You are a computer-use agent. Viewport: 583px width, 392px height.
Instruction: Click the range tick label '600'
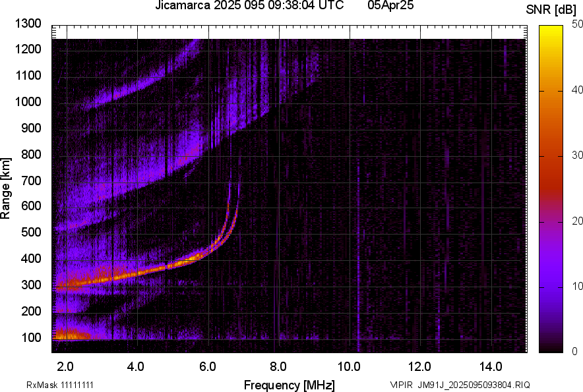[31, 206]
